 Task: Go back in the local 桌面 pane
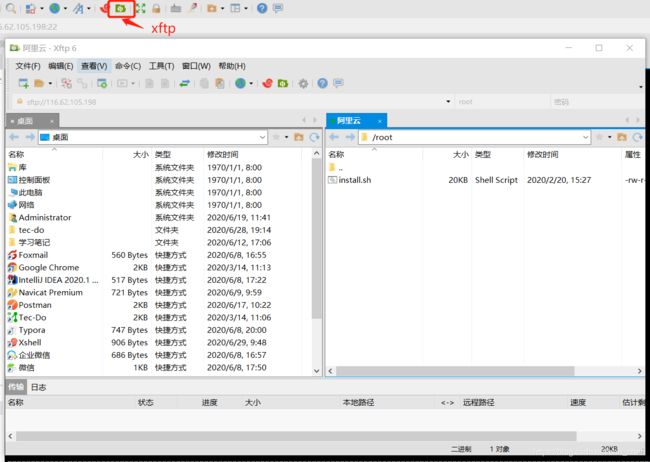tap(14, 137)
